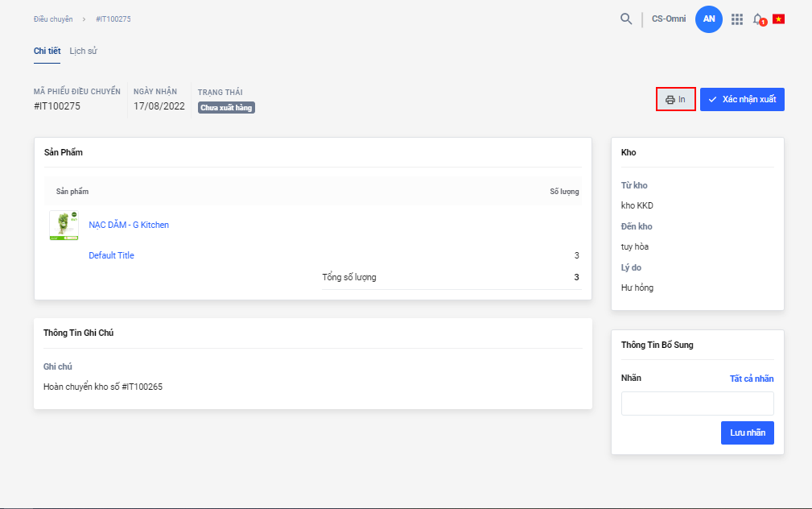Switch to the Lịch sử tab
The image size is (812, 509).
pos(84,51)
